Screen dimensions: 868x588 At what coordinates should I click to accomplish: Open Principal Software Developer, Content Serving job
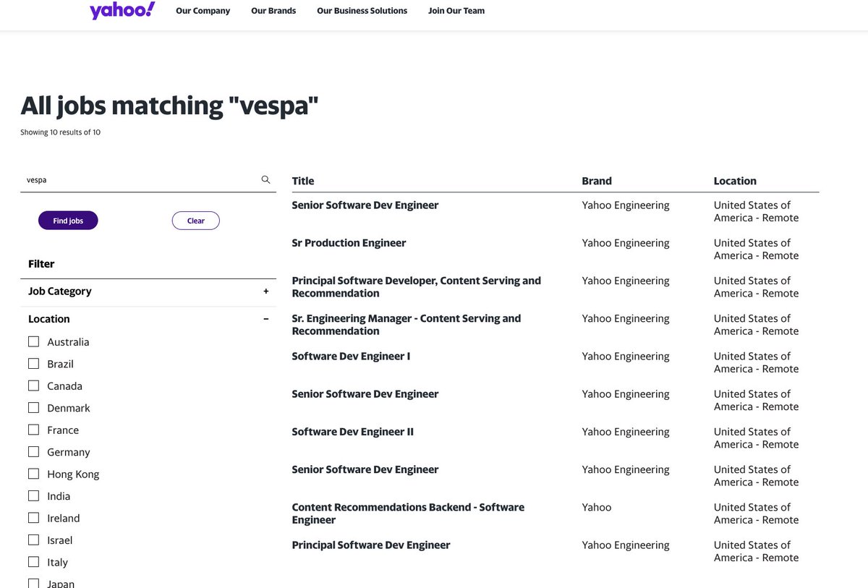pos(416,287)
